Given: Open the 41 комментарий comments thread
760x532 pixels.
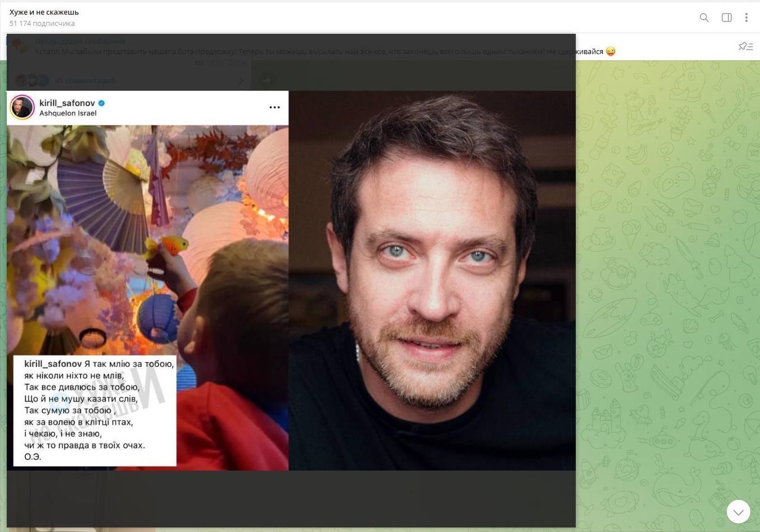Looking at the screenshot, I should [x=86, y=81].
